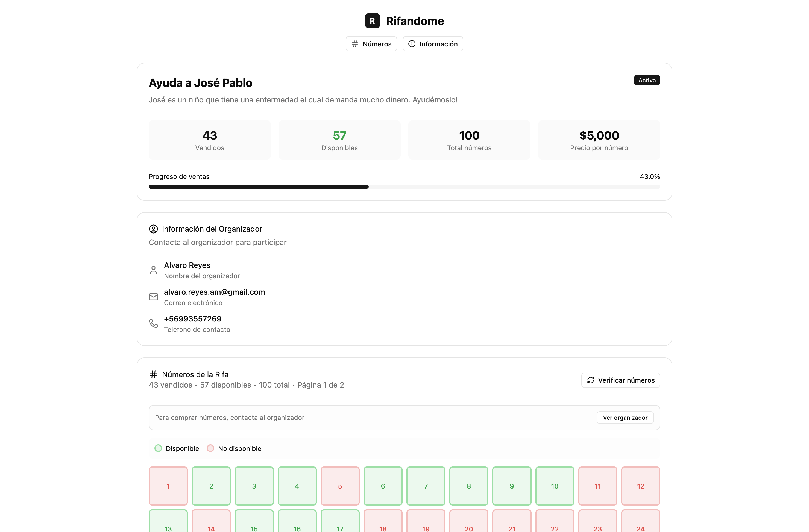Open the Números tab
This screenshot has height=532, width=809.
(x=371, y=44)
